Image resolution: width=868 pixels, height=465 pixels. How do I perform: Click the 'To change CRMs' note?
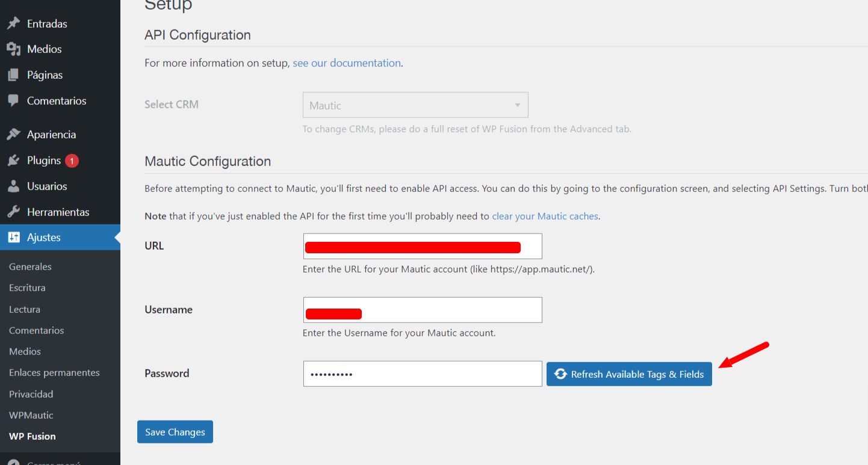coord(467,129)
